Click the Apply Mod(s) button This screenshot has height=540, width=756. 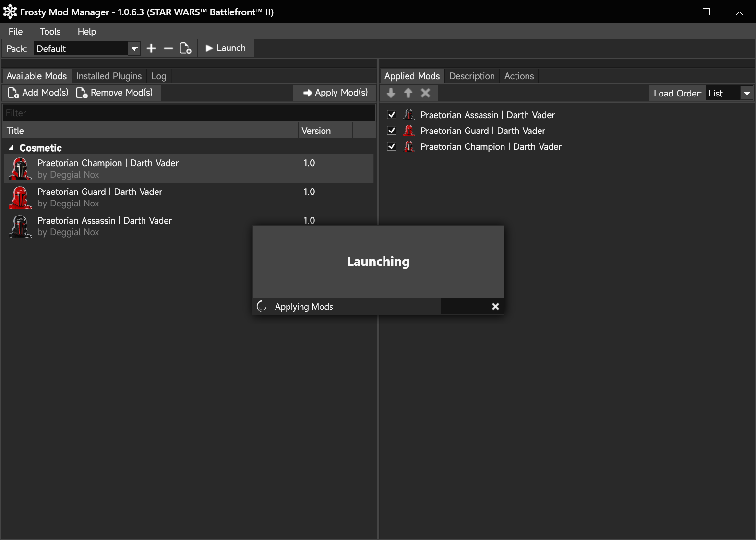point(335,93)
